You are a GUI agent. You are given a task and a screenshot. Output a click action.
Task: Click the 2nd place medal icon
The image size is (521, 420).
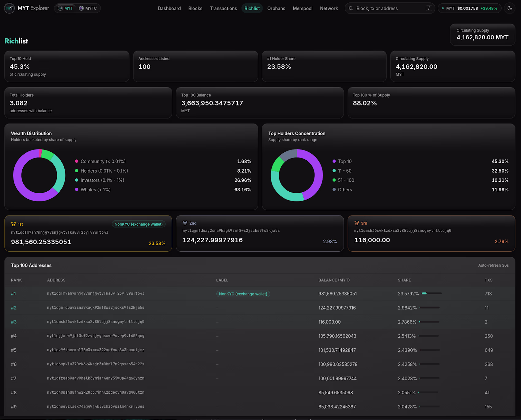coord(185,223)
